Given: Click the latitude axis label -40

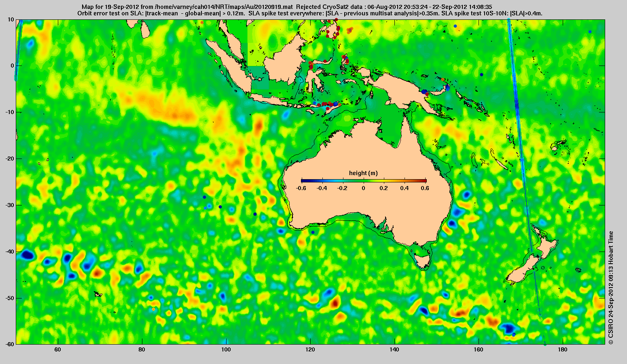Looking at the screenshot, I should (x=10, y=252).
